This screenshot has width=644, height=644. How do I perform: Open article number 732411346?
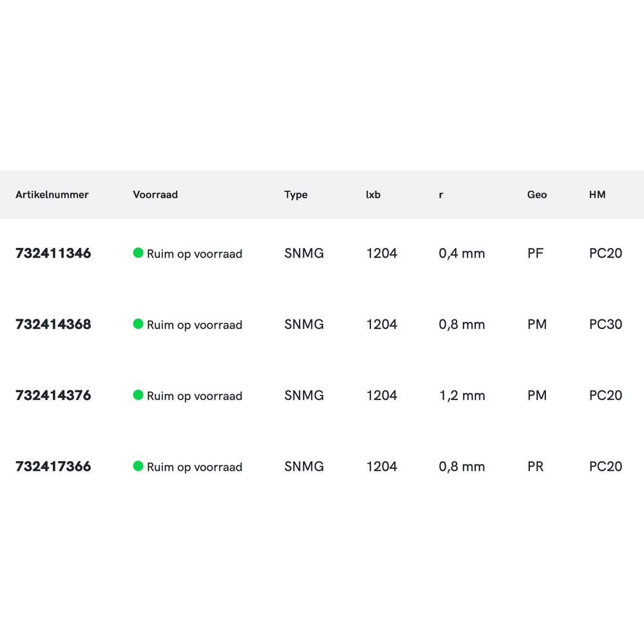(53, 253)
